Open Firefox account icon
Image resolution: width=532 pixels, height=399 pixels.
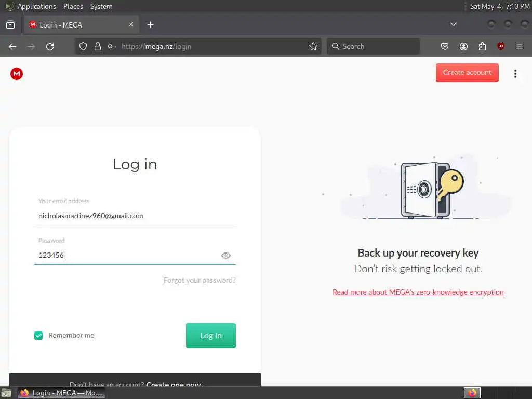click(463, 46)
